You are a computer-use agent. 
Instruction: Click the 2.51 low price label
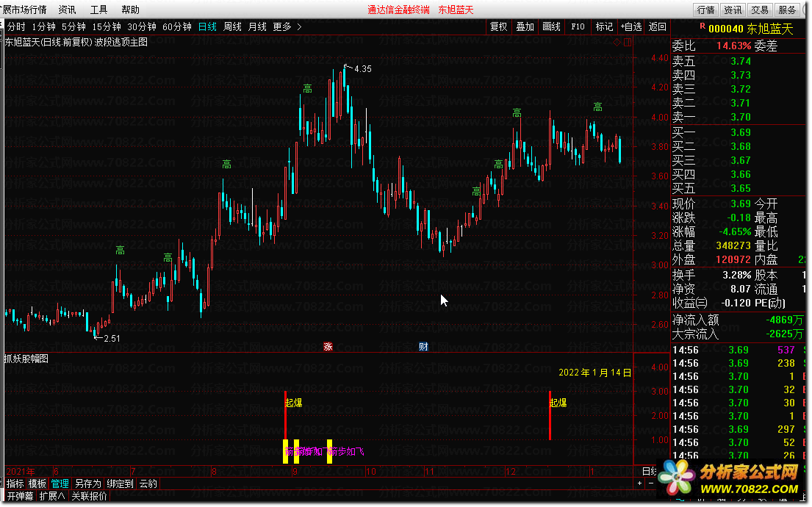pos(112,338)
